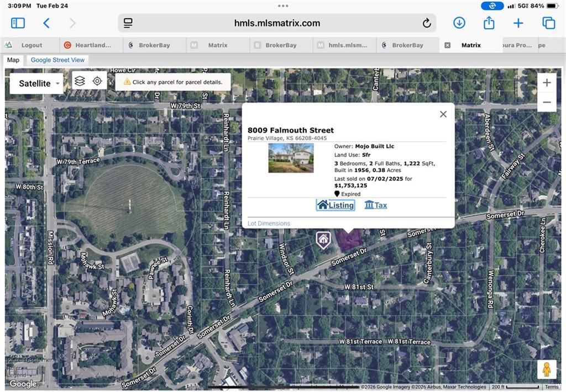This screenshot has width=566, height=392.
Task: Open the Tax link in the popup
Action: pos(376,205)
